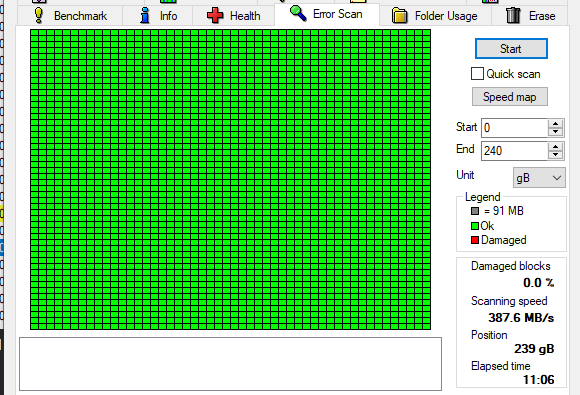Viewport: 580px width, 395px height.
Task: Click the 239 gB position value
Action: tap(534, 349)
